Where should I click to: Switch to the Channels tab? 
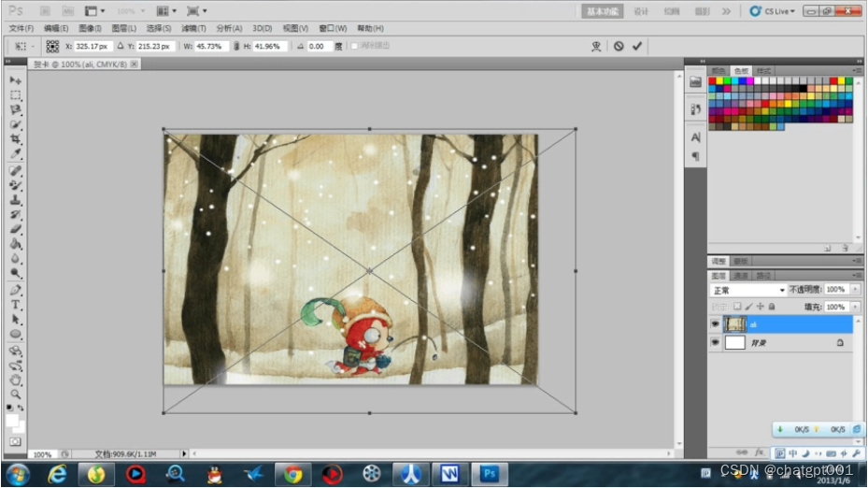pos(741,275)
